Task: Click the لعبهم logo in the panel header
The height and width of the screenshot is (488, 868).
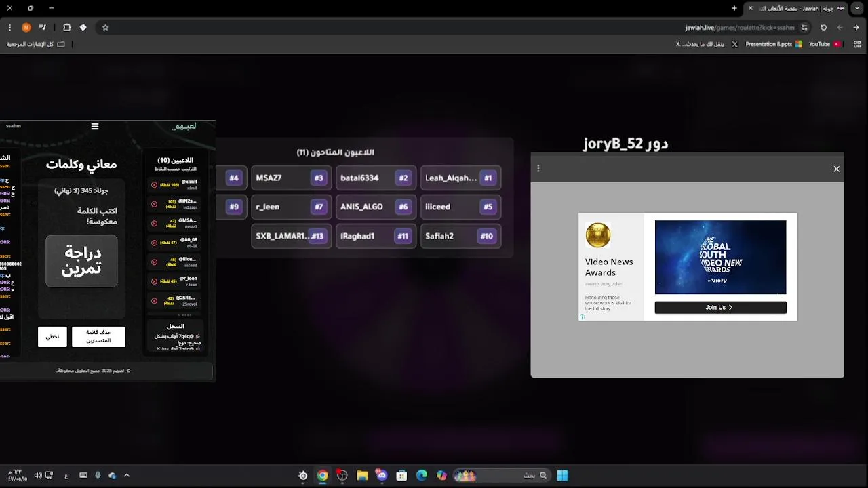Action: coord(184,126)
